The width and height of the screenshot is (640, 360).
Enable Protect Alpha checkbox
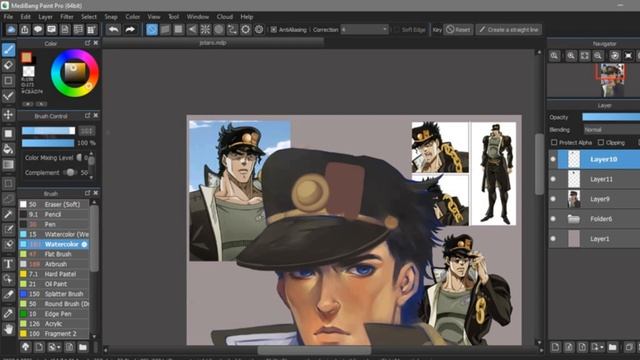click(554, 142)
